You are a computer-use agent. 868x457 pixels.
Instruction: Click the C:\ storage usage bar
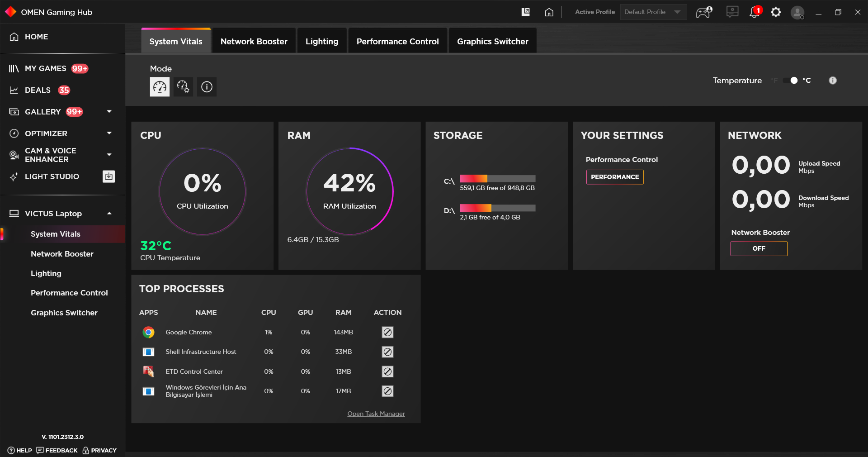[498, 178]
